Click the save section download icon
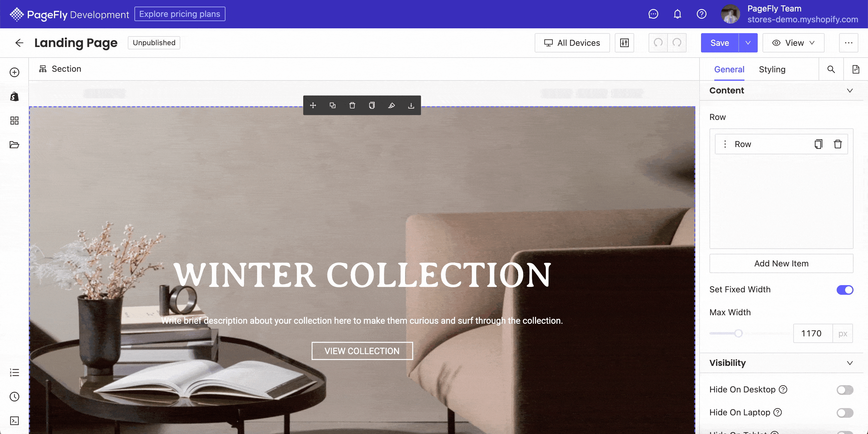Viewport: 868px width, 434px height. [411, 105]
